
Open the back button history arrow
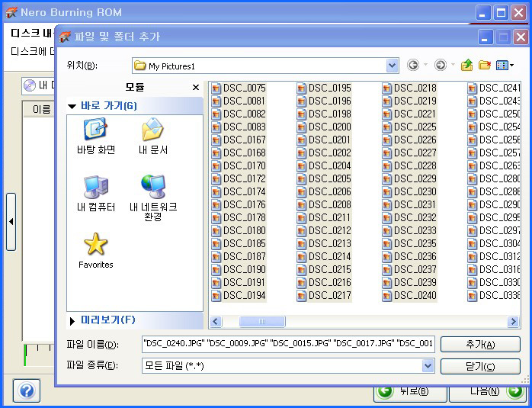click(x=425, y=65)
